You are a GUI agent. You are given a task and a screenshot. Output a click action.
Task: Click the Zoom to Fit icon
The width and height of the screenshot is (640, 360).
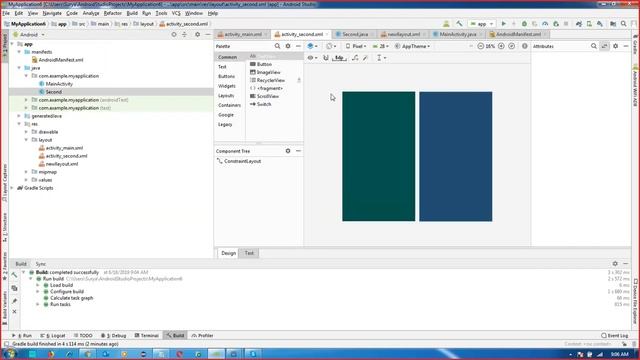pyautogui.click(x=512, y=46)
